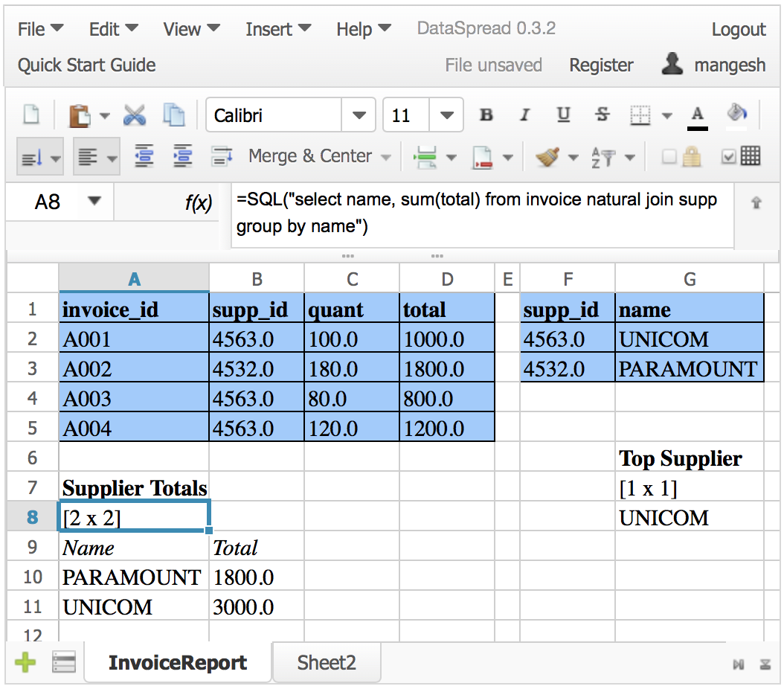Open the Insert menu

(278, 29)
